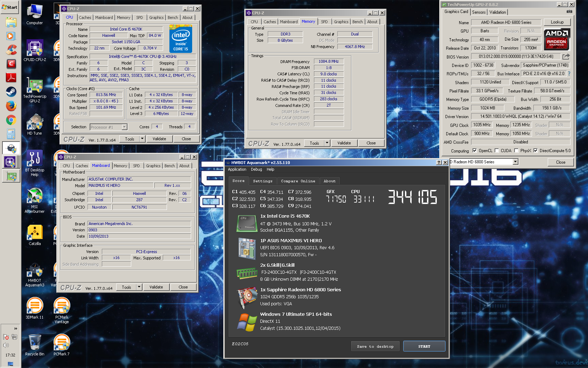
Task: Open the PCMark Vantage desktop shortcut
Action: [62, 311]
